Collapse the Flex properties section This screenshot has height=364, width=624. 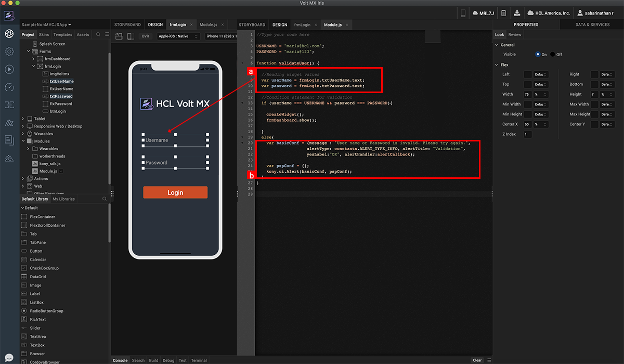pos(497,65)
